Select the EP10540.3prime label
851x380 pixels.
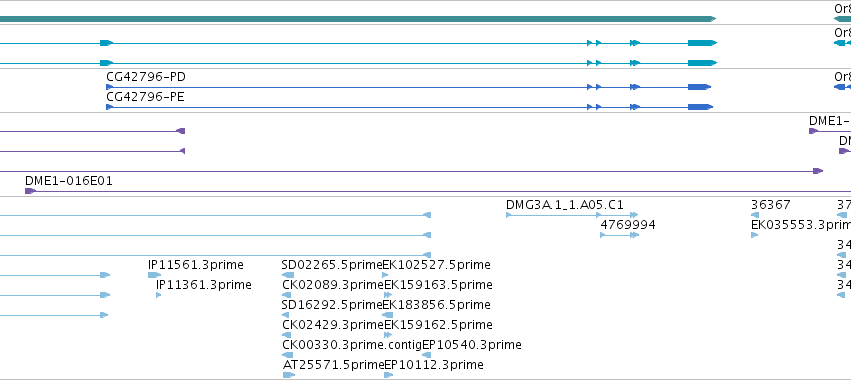[472, 345]
